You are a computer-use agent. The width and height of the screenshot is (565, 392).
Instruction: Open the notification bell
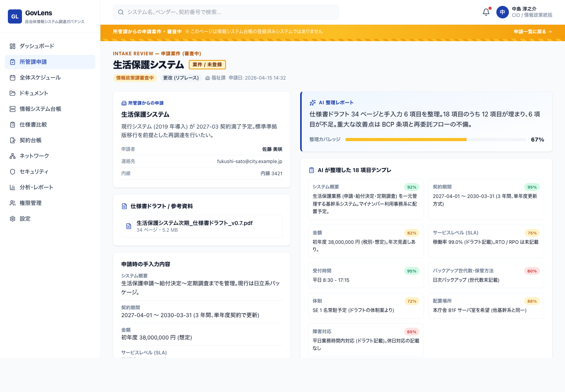tap(486, 12)
